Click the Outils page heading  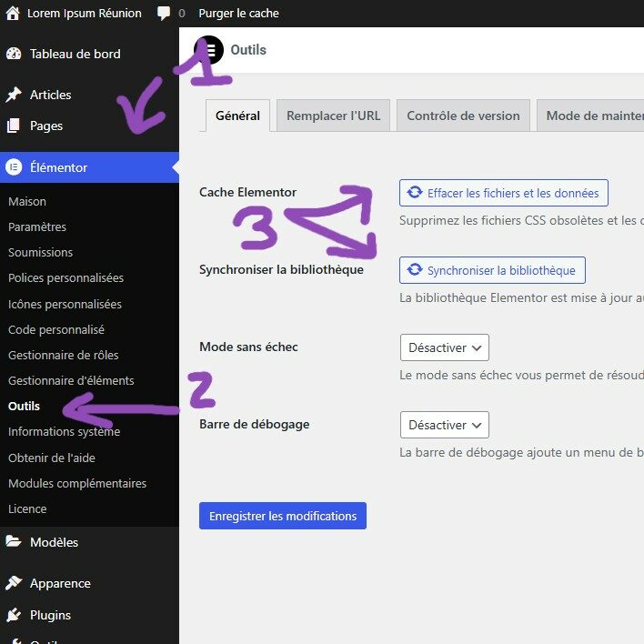coord(248,50)
